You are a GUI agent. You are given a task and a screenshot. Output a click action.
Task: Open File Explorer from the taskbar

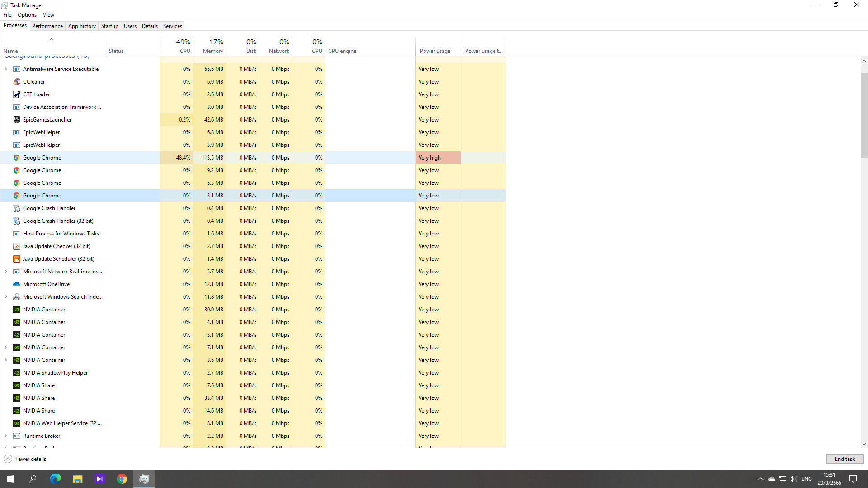(77, 479)
